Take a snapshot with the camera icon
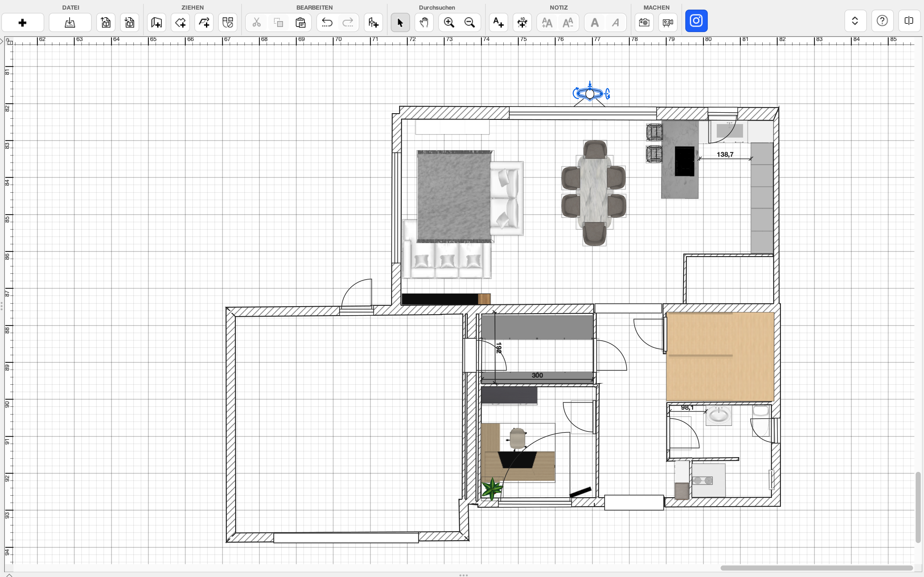924x577 pixels. click(644, 23)
